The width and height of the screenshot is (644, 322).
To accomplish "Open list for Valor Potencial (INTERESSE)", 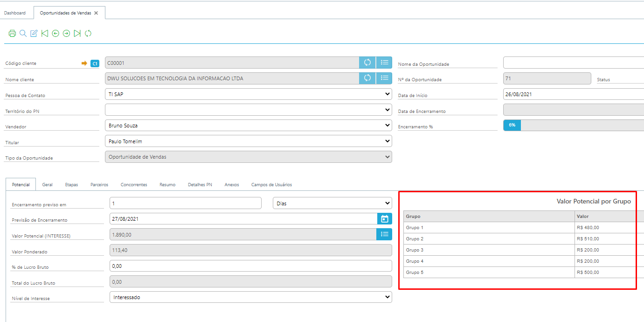I will coord(385,234).
